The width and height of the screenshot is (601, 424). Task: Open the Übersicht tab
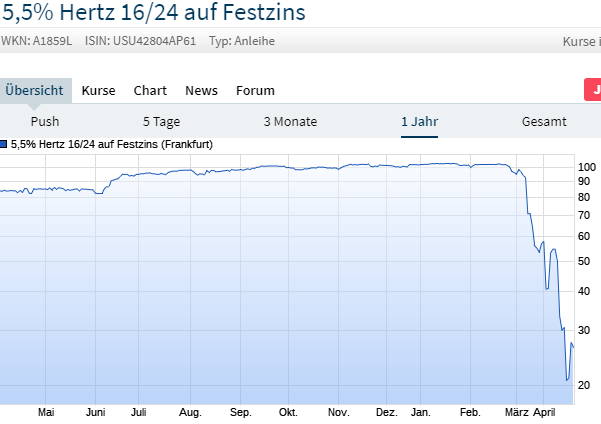[34, 91]
